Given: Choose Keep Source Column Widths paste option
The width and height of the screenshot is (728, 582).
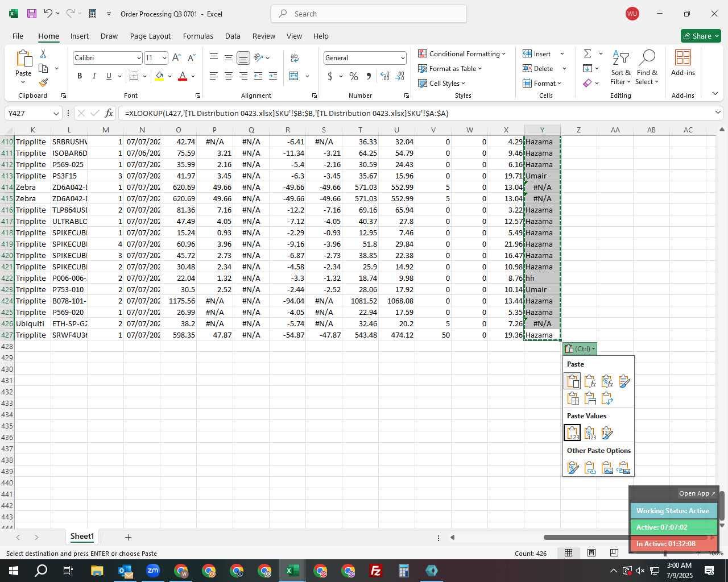Looking at the screenshot, I should click(590, 398).
